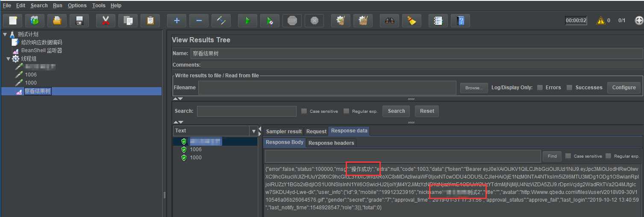
Task: Switch to Sampler result tab
Action: pos(284,132)
